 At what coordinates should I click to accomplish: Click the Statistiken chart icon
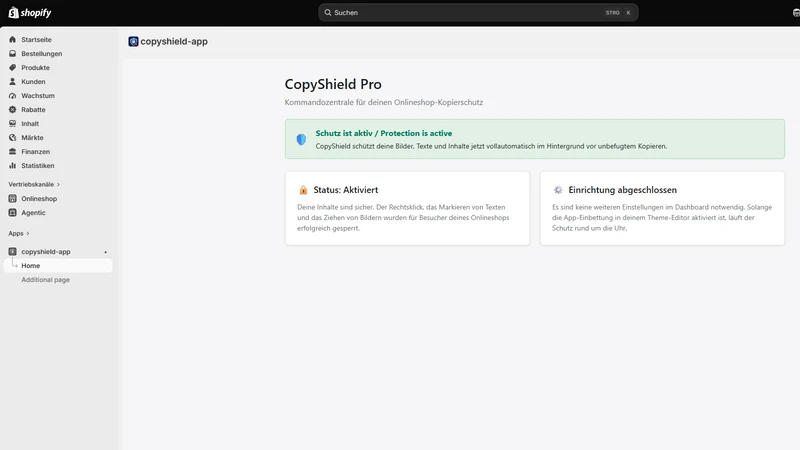pyautogui.click(x=13, y=166)
